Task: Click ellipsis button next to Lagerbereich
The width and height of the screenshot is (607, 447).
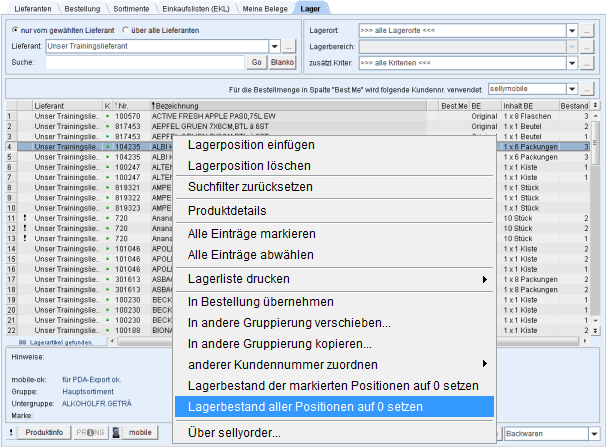Action: pos(587,47)
